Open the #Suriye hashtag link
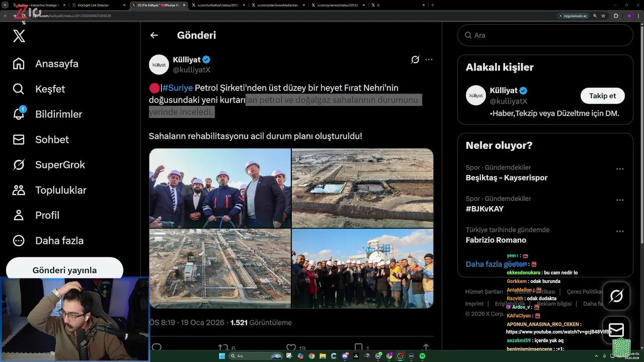 pyautogui.click(x=178, y=88)
